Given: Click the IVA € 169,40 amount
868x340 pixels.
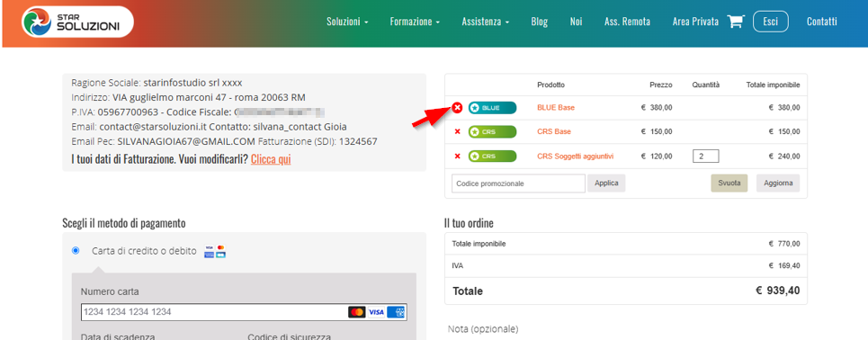Looking at the screenshot, I should 784,266.
